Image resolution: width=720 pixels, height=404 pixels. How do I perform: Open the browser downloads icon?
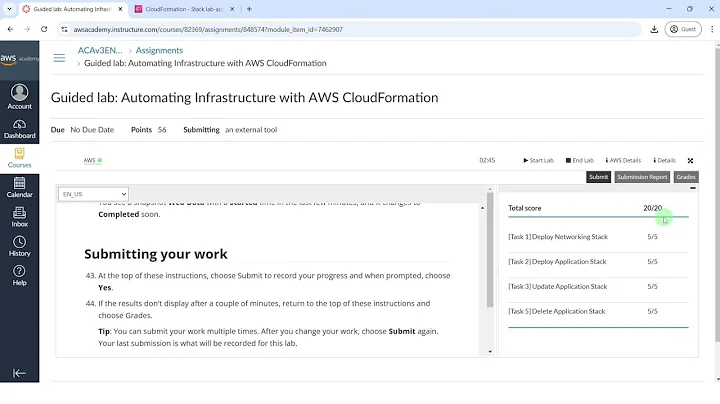pyautogui.click(x=654, y=29)
